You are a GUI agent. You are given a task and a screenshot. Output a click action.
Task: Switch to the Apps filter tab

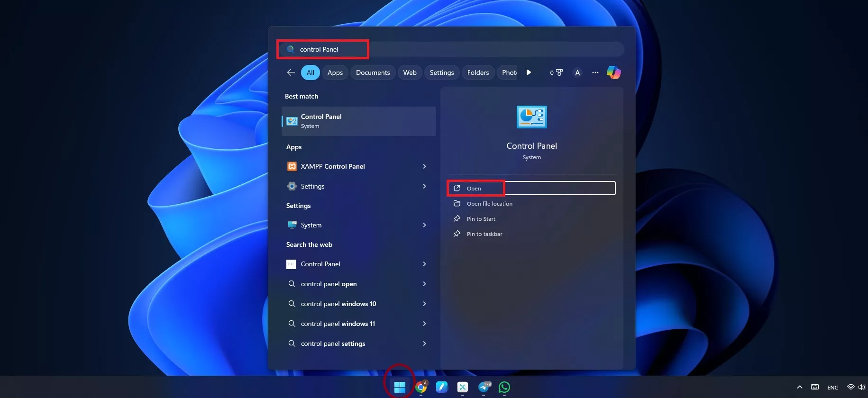pyautogui.click(x=335, y=72)
